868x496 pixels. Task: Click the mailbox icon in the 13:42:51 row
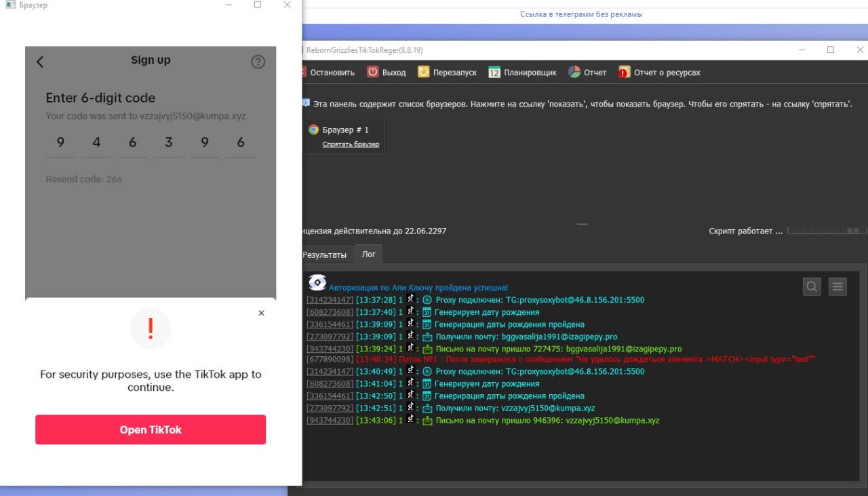click(x=427, y=408)
